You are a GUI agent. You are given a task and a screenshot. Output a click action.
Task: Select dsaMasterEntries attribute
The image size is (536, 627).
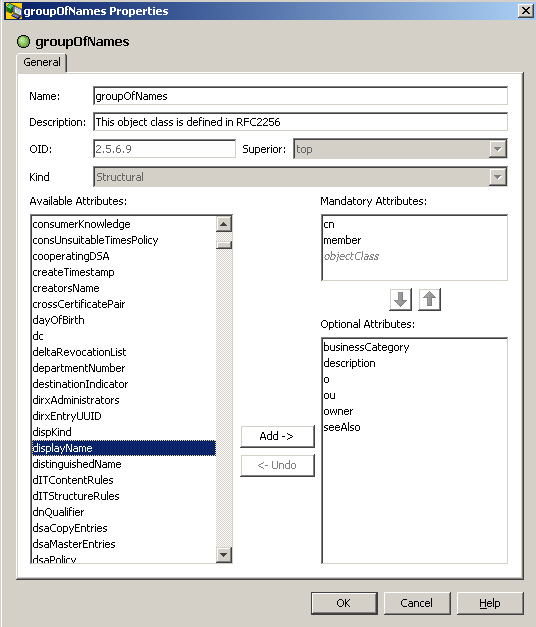coord(124,544)
